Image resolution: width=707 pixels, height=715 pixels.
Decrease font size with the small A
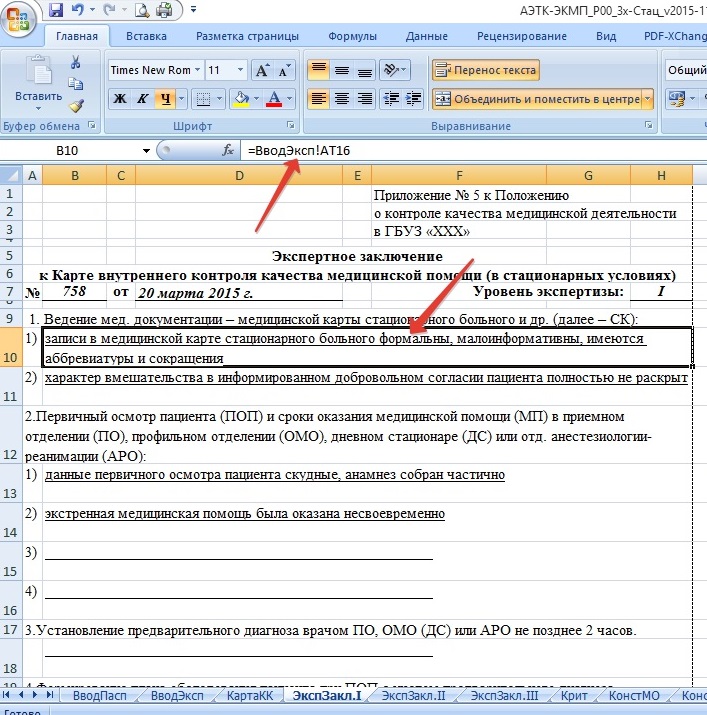(x=284, y=70)
